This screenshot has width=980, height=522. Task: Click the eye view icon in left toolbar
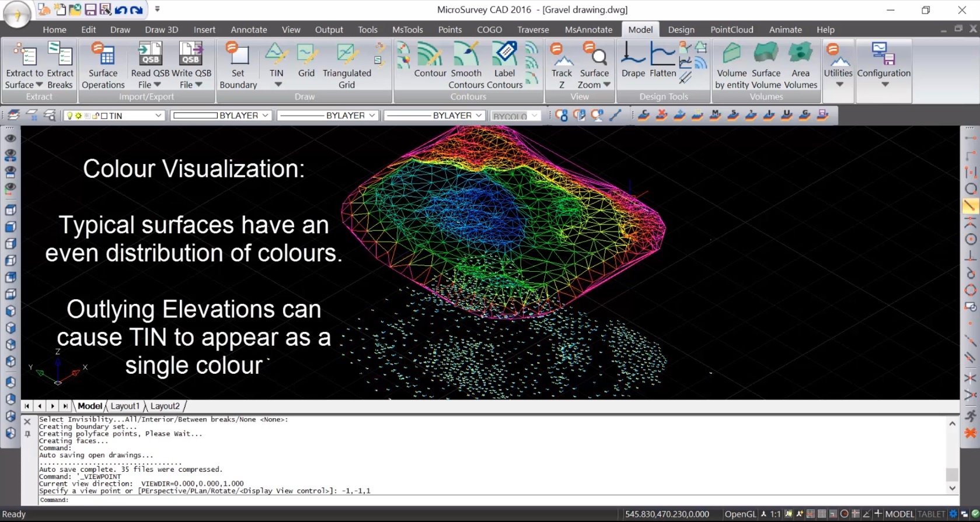click(11, 138)
